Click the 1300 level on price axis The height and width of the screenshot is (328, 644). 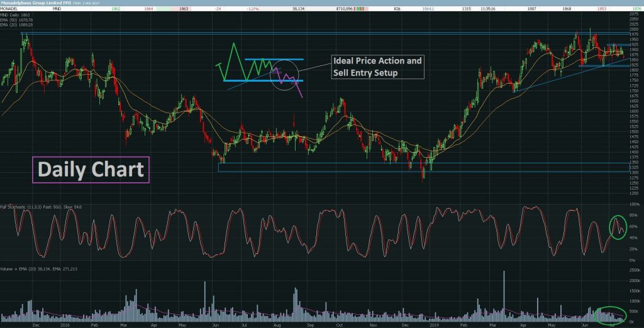click(634, 172)
